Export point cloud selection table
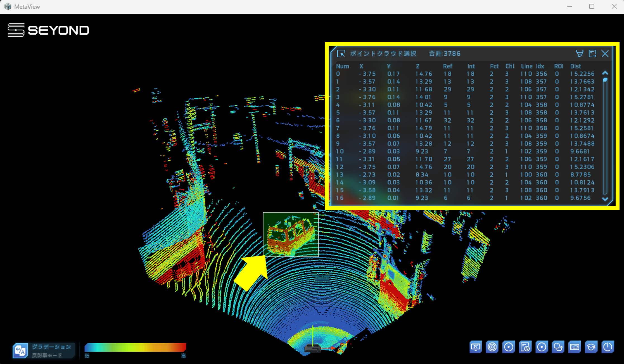 [x=592, y=54]
